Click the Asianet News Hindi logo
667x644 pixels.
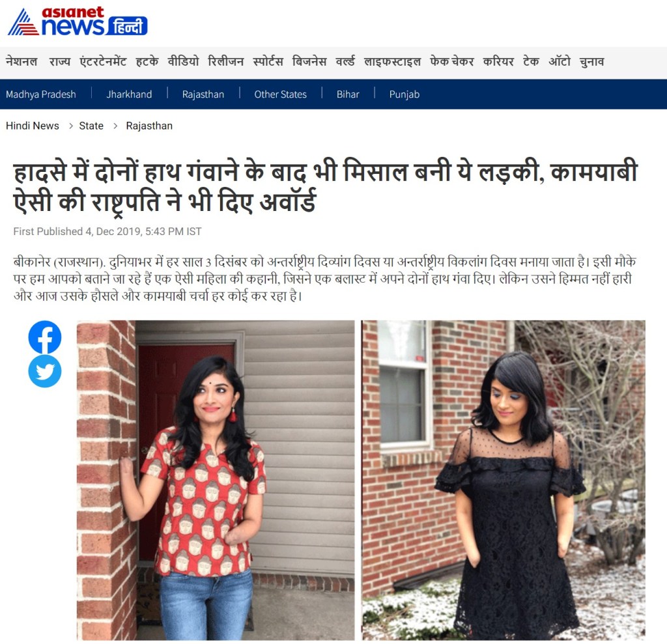click(x=78, y=21)
